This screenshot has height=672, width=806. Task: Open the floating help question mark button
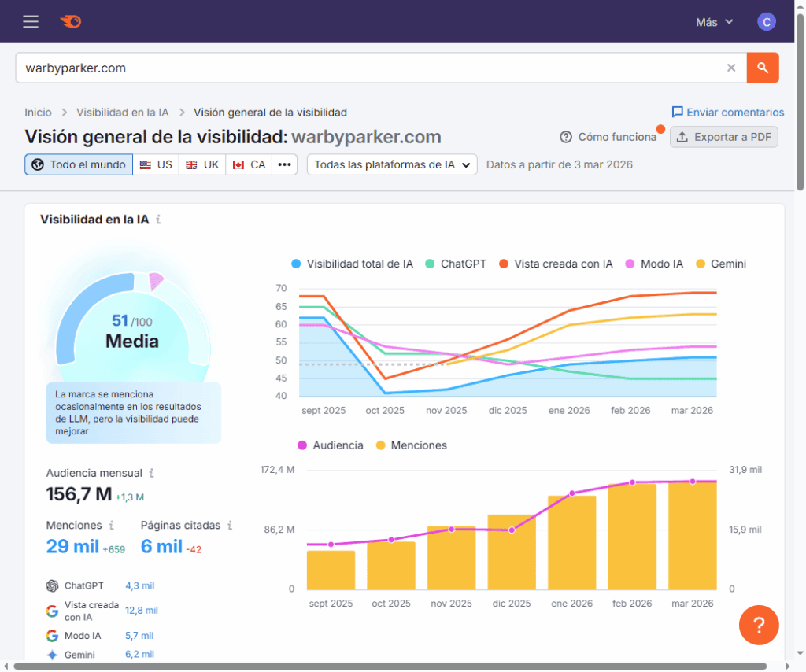(x=758, y=625)
